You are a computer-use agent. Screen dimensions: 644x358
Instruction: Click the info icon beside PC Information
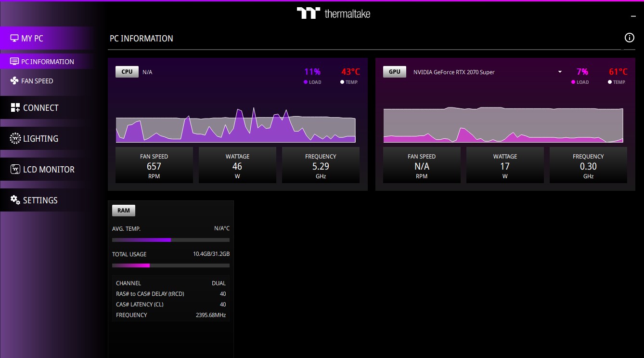click(629, 38)
